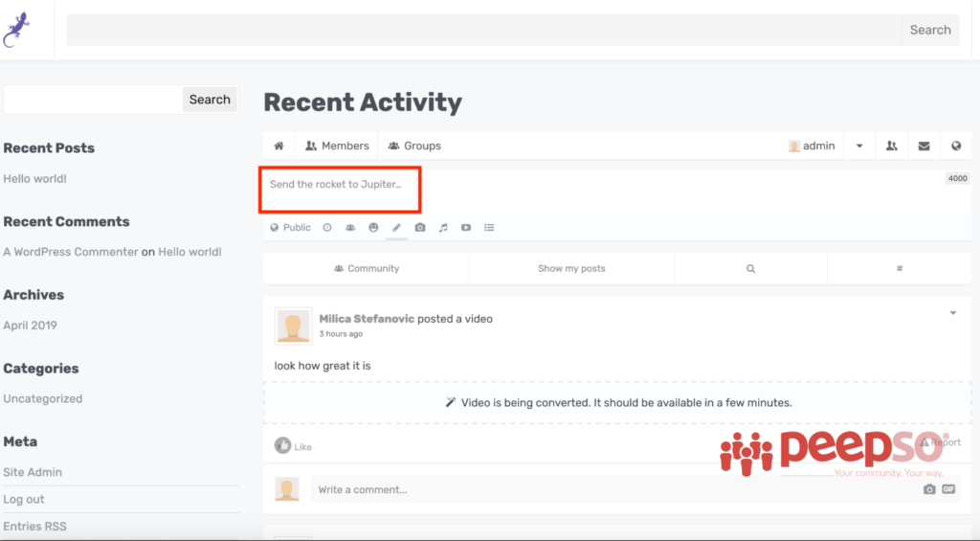Image resolution: width=980 pixels, height=541 pixels.
Task: Click the Write a comment field
Action: [612, 489]
